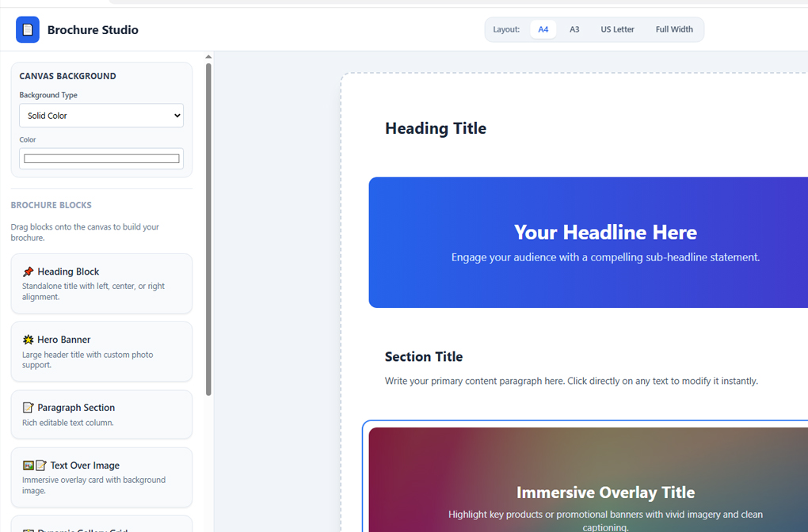Click the starburst icon on Hero Banner
This screenshot has width=808, height=532.
coord(28,340)
